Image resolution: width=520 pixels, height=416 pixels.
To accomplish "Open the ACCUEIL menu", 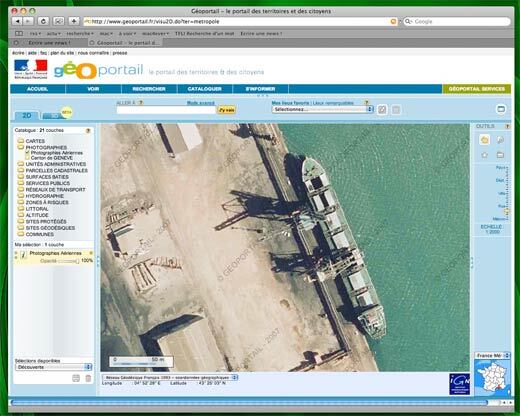I will tap(38, 89).
